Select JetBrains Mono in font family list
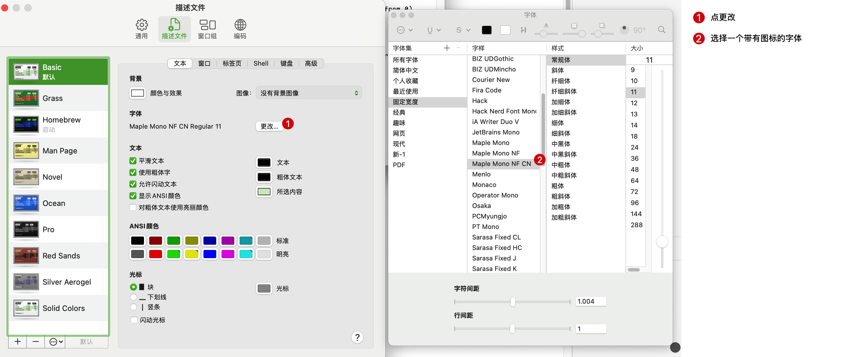The height and width of the screenshot is (357, 868). click(x=495, y=132)
